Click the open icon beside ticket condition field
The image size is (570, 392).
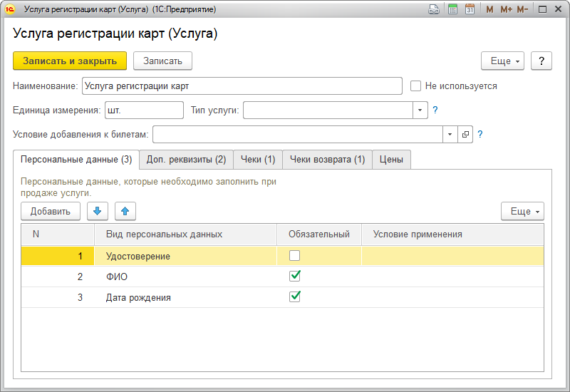point(465,134)
